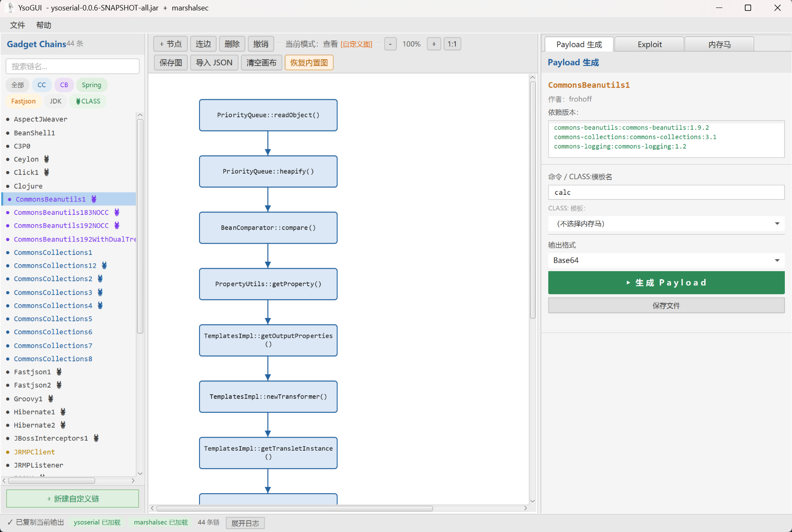
Task: Select CommonsCollections1 in the chain list
Action: (69, 252)
